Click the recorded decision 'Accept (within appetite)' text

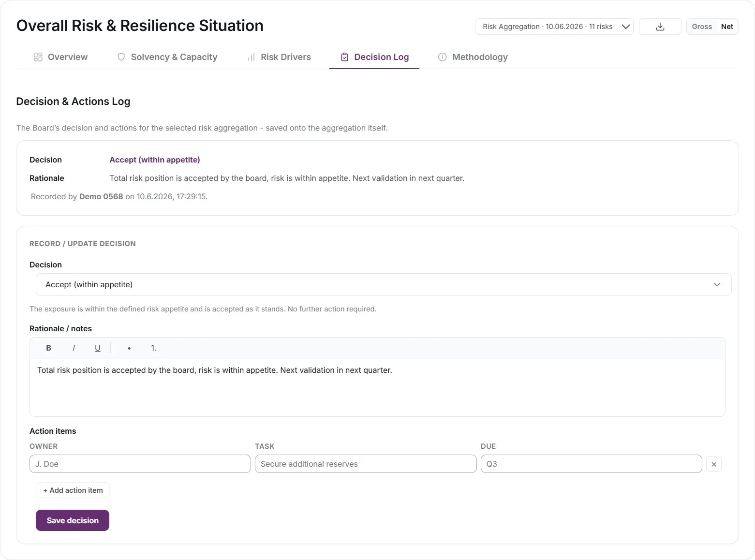tap(155, 160)
